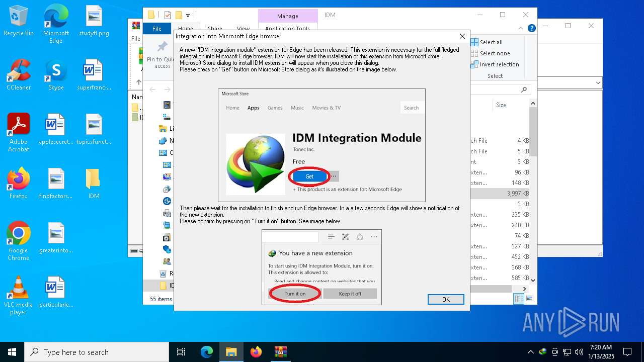This screenshot has height=362, width=644.
Task: Click the Explorer vertical scrollbar up arrow
Action: [533, 103]
